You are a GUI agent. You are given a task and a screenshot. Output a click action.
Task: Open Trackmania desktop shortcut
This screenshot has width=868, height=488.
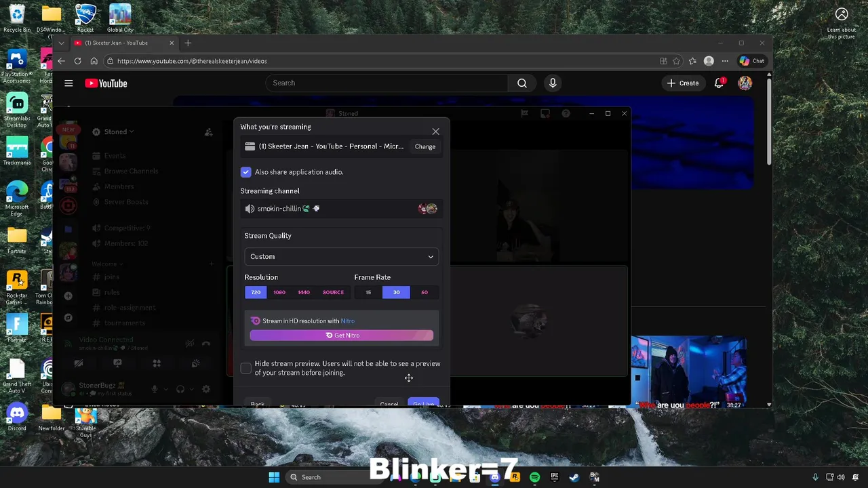pyautogui.click(x=17, y=150)
